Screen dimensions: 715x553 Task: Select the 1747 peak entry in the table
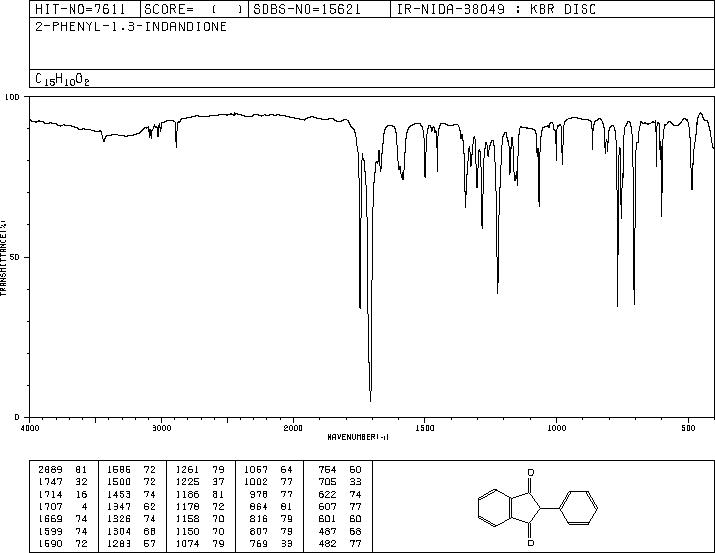62,482
